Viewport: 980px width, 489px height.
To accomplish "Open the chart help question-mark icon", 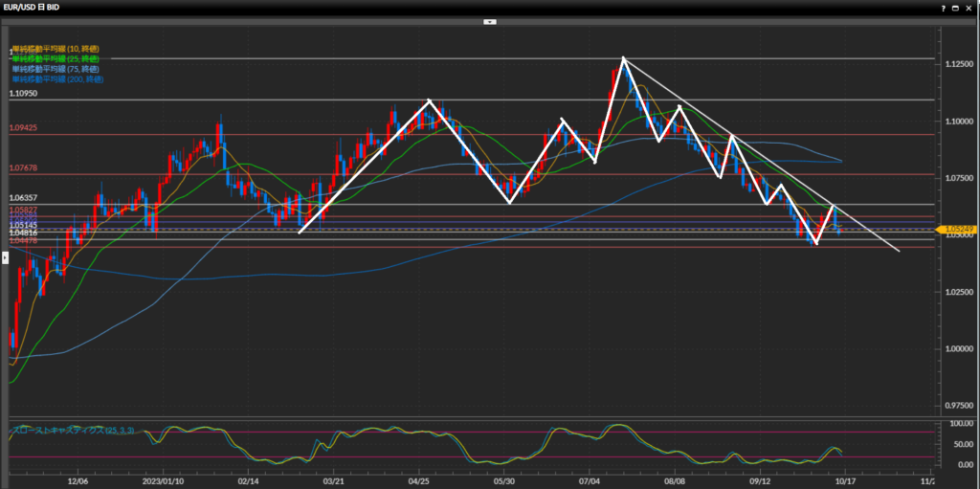I will 944,7.
